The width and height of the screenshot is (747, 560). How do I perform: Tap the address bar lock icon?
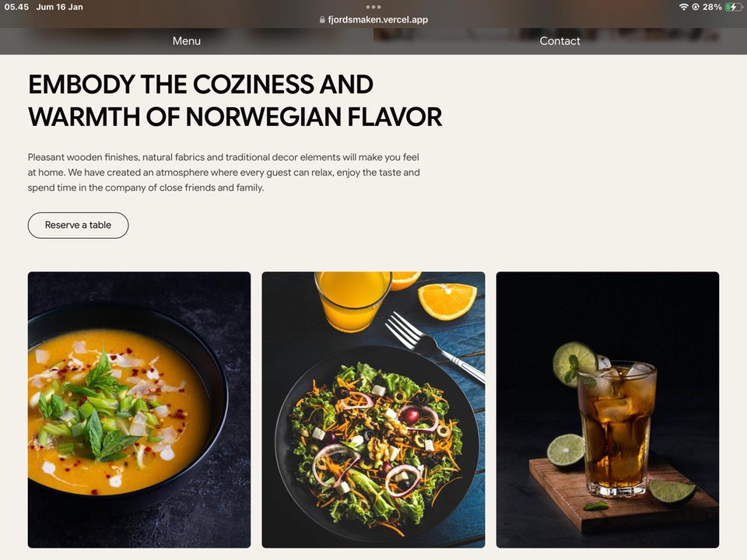322,20
